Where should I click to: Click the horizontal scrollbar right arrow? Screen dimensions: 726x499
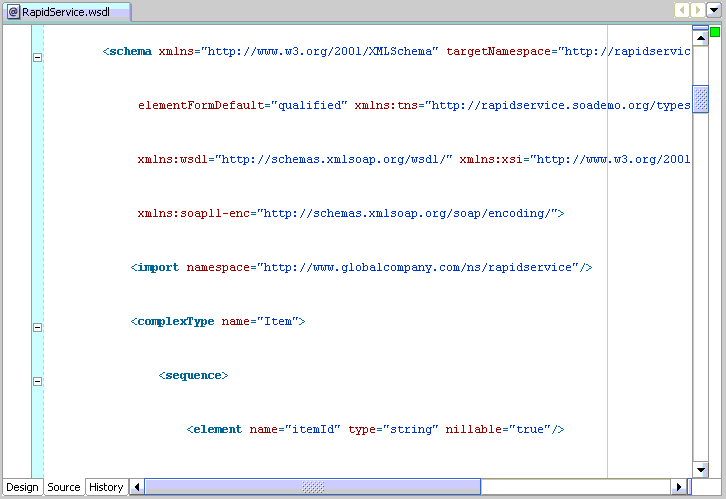click(x=679, y=487)
